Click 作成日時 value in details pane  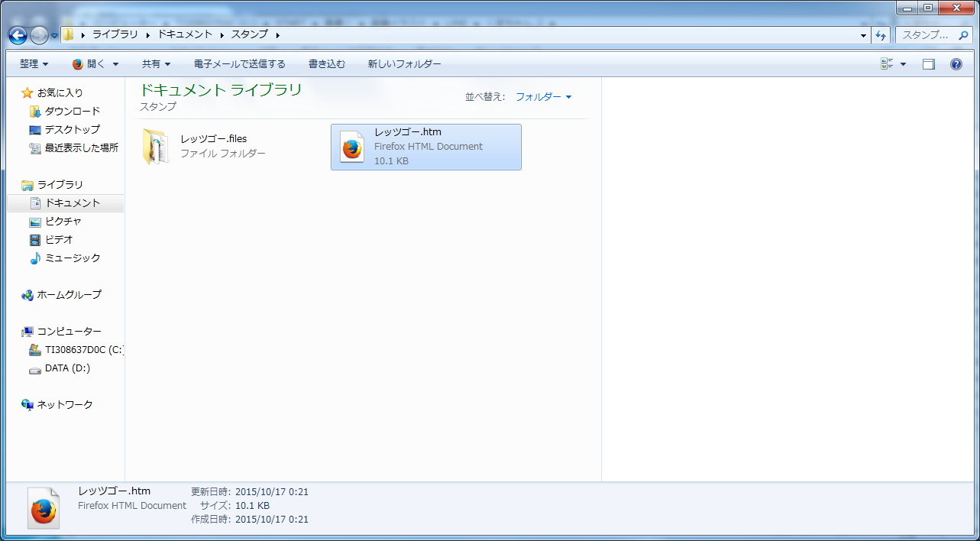pos(272,520)
